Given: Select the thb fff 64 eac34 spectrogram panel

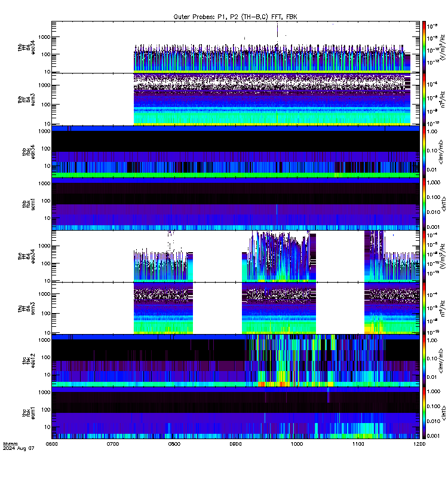Looking at the screenshot, I should [235, 47].
